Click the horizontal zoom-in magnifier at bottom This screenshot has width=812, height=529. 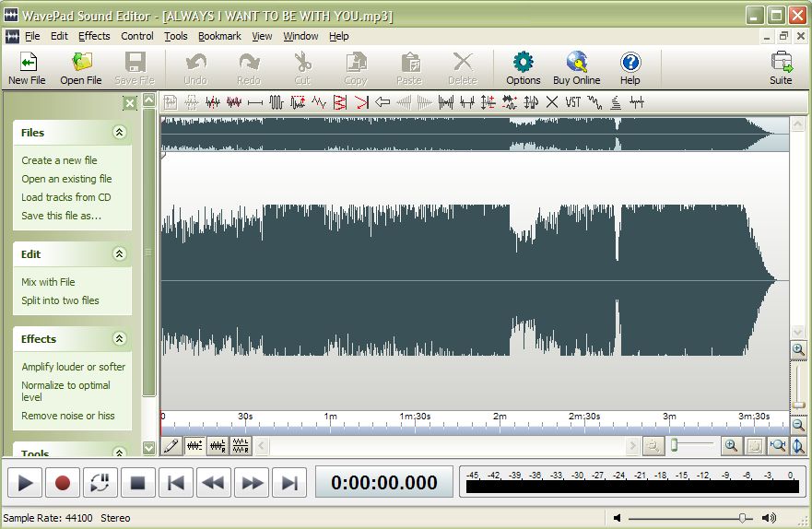731,446
